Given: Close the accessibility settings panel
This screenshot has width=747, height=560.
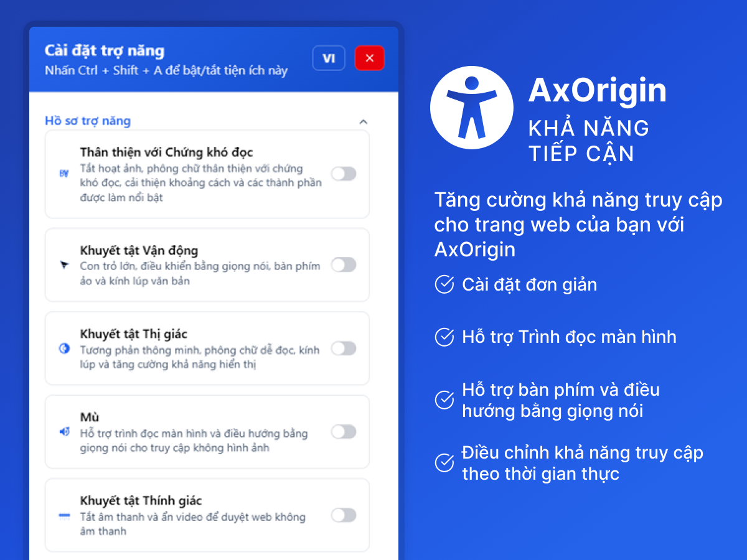Looking at the screenshot, I should [x=370, y=58].
